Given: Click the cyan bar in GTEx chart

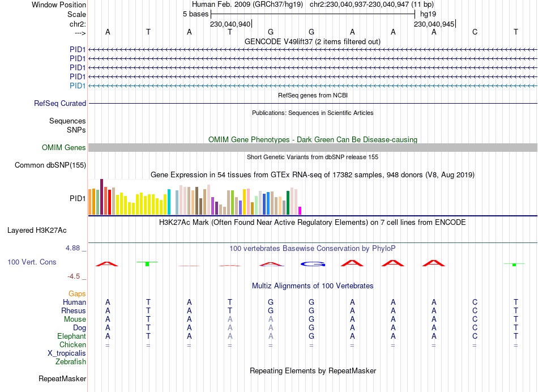Looking at the screenshot, I should (x=169, y=202).
